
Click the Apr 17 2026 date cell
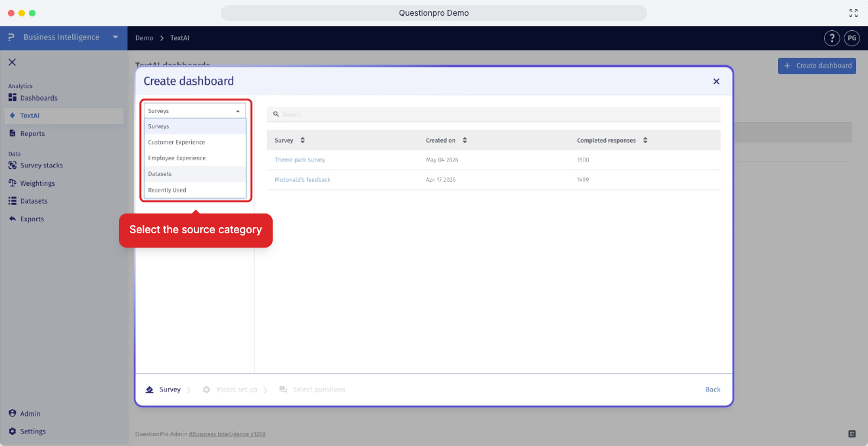tap(441, 180)
